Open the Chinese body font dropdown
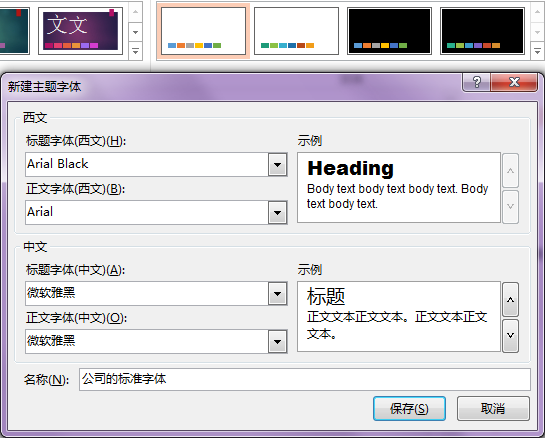This screenshot has height=438, width=545. pyautogui.click(x=277, y=342)
